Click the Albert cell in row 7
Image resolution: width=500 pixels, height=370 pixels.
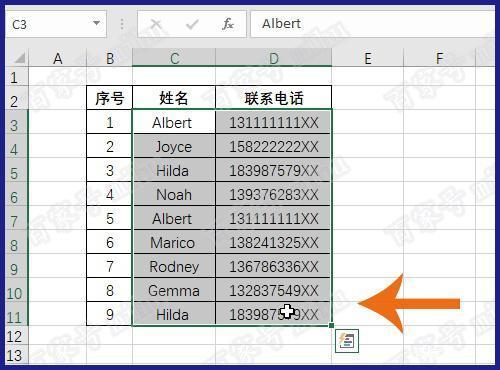(174, 218)
